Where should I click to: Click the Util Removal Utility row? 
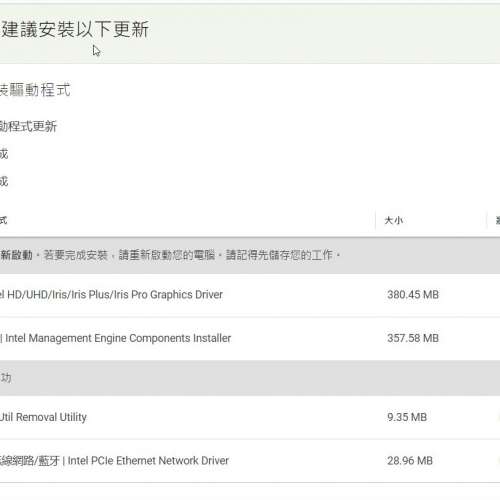[250, 417]
